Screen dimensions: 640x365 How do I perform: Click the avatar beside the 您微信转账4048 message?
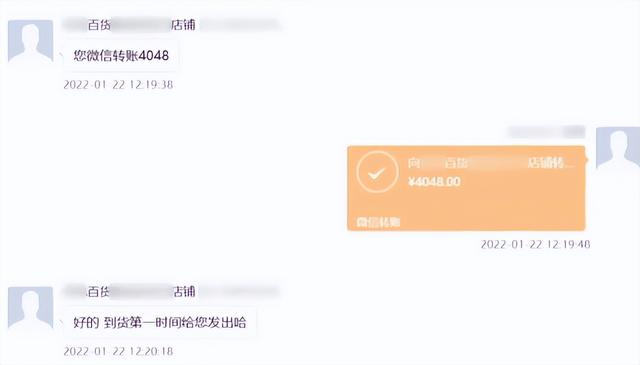pyautogui.click(x=31, y=41)
